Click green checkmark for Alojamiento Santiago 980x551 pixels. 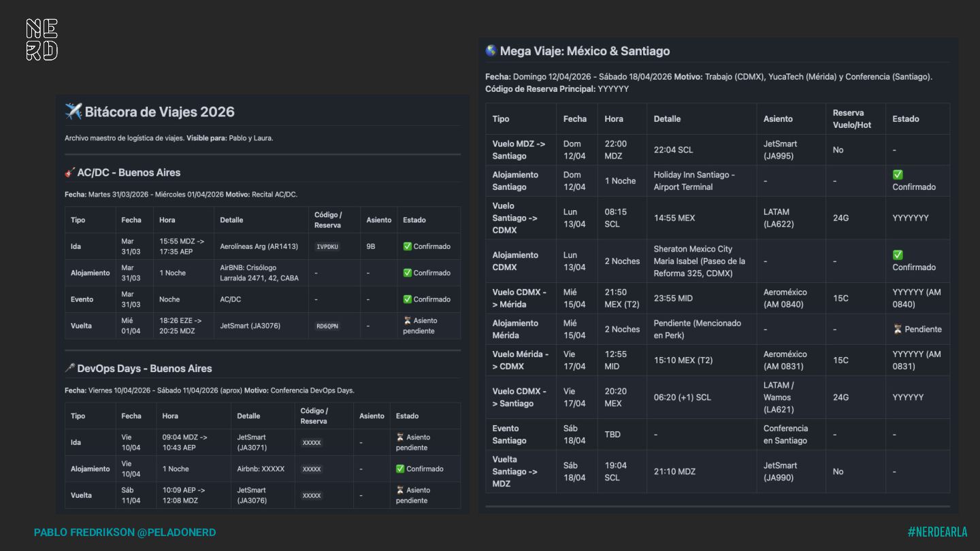click(x=898, y=175)
